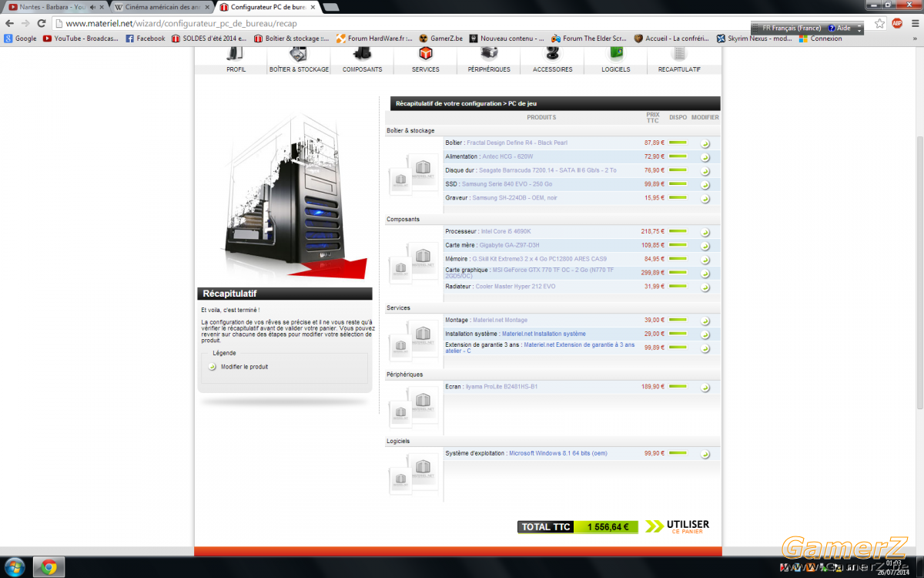924x578 pixels.
Task: Open the FR Français language bar
Action: (787, 28)
